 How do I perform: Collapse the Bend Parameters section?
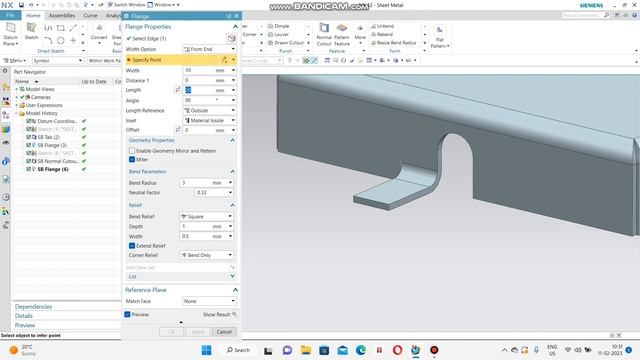pyautogui.click(x=232, y=171)
